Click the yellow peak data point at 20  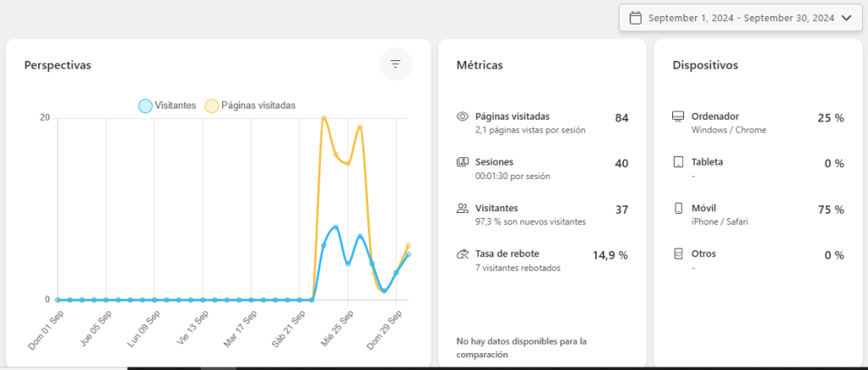[324, 118]
